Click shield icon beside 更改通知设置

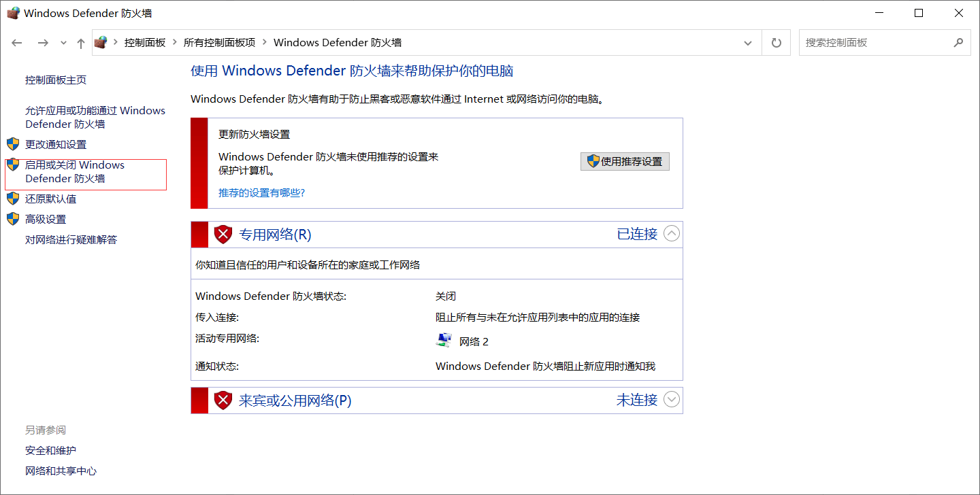pyautogui.click(x=13, y=144)
